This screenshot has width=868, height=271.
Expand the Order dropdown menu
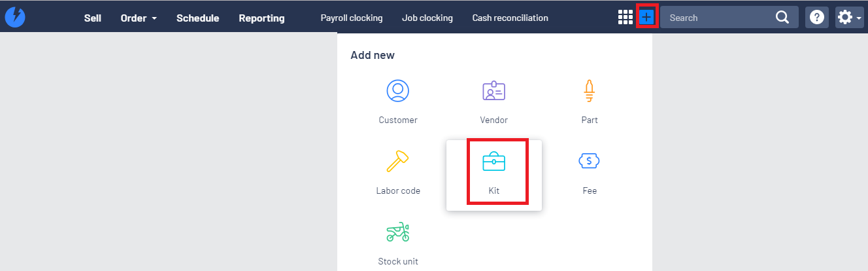point(139,18)
